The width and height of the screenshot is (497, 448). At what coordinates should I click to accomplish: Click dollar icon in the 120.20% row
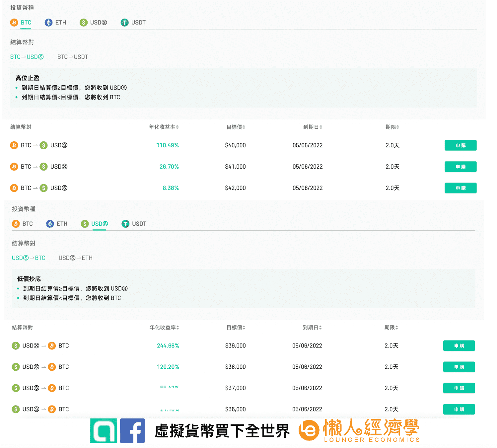pos(16,367)
